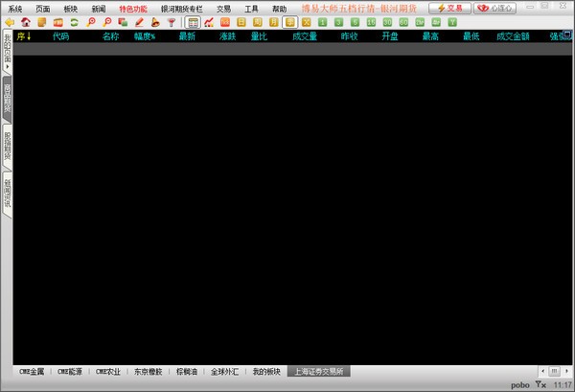Select the 2-hour period icon

pos(420,22)
